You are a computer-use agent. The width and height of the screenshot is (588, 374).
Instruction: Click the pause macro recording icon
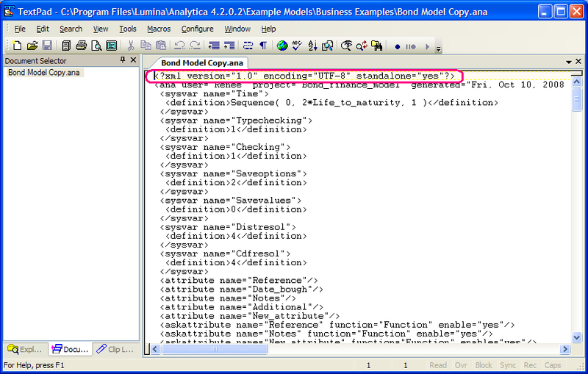pyautogui.click(x=411, y=47)
